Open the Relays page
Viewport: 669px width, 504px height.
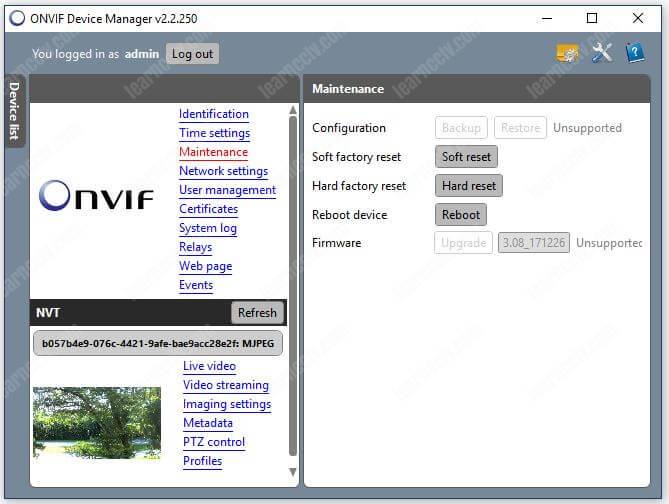(x=195, y=247)
